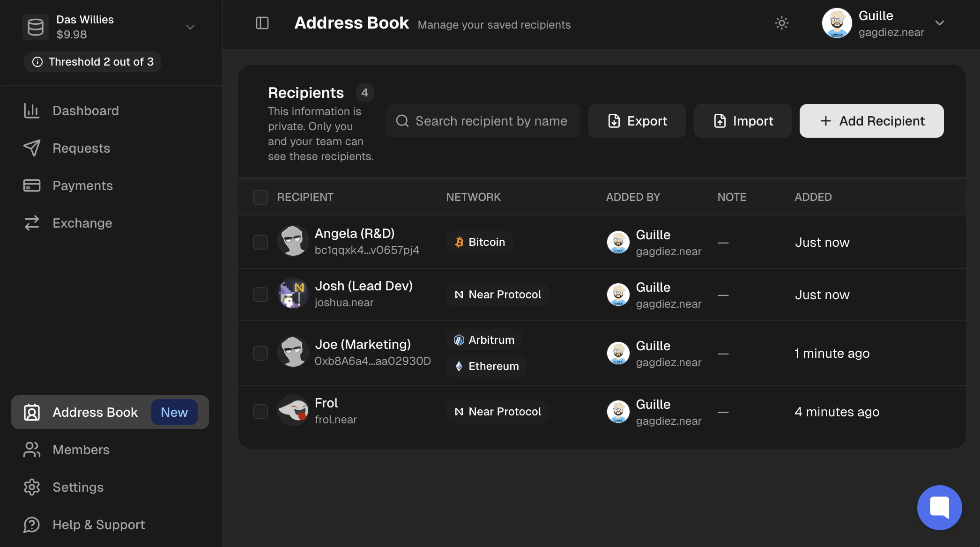This screenshot has width=980, height=547.
Task: Open the Requests menu entry
Action: click(x=82, y=148)
